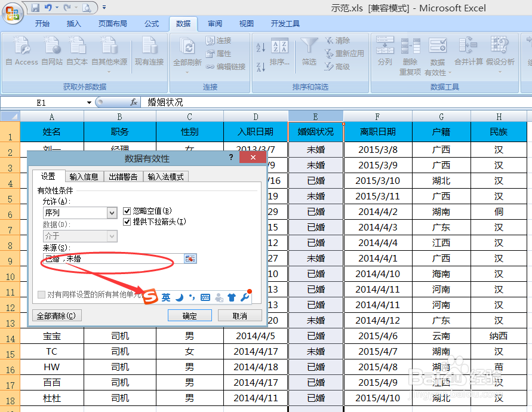Click Remove Duplicates (删除重复项)
Screen dimensions: 532x412
pyautogui.click(x=410, y=56)
